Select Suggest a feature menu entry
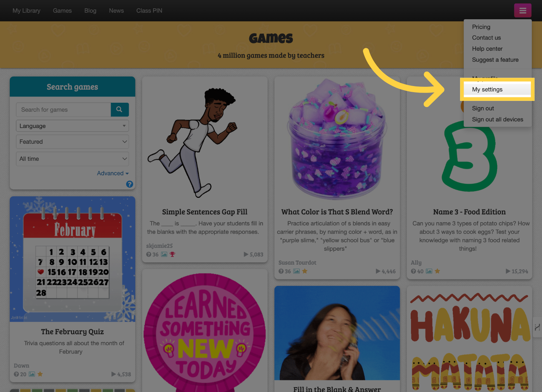 click(x=495, y=60)
